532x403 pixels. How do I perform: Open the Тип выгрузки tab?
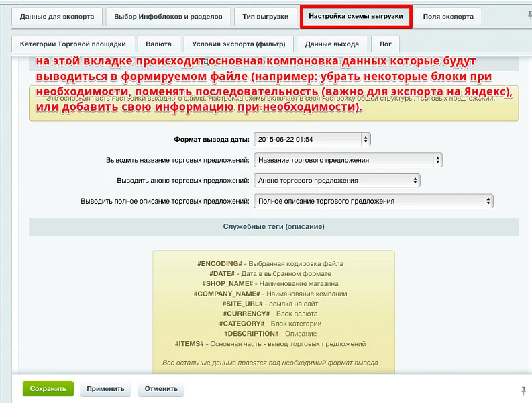pyautogui.click(x=265, y=17)
